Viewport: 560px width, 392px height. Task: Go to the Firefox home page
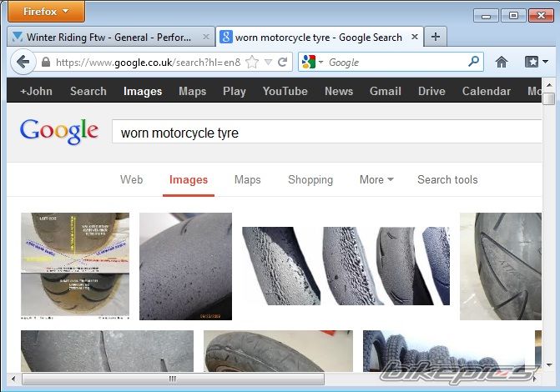(x=502, y=62)
